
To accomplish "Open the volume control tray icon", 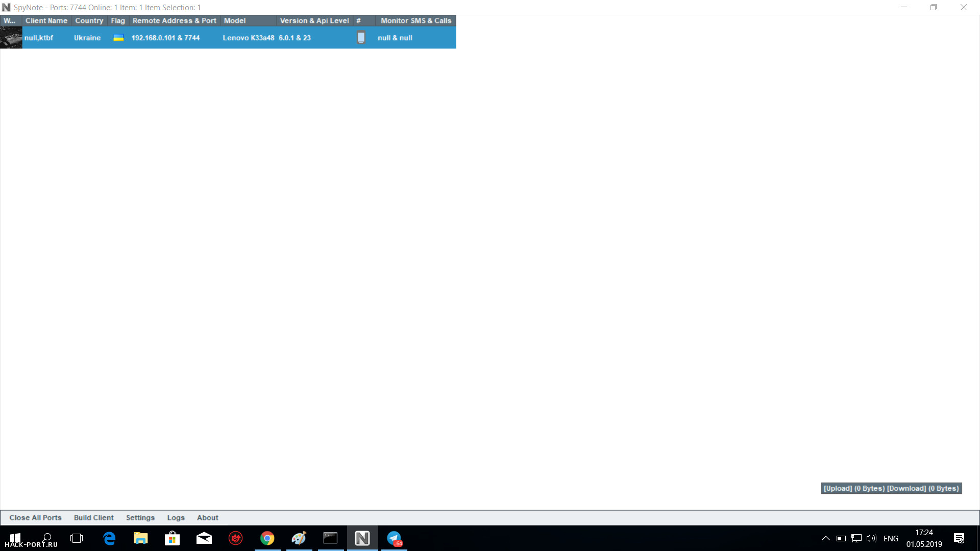I will pos(871,538).
